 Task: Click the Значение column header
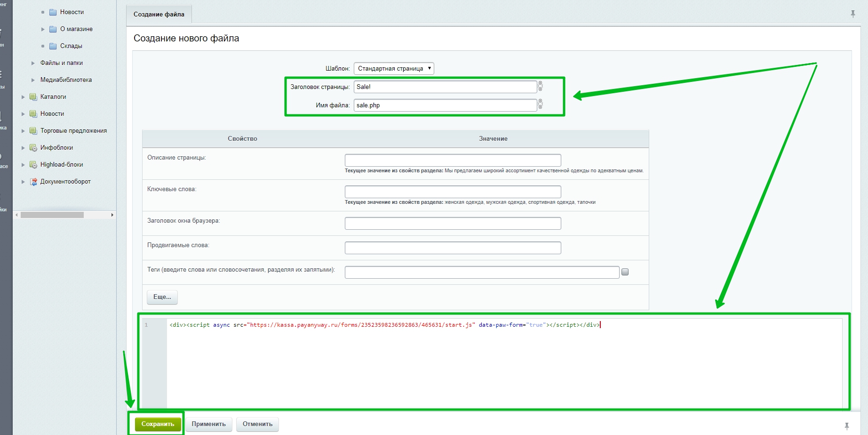(x=493, y=139)
